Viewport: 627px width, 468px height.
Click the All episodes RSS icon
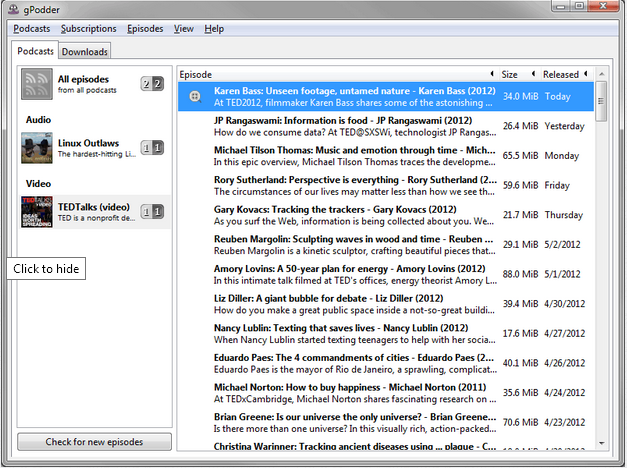[x=37, y=84]
